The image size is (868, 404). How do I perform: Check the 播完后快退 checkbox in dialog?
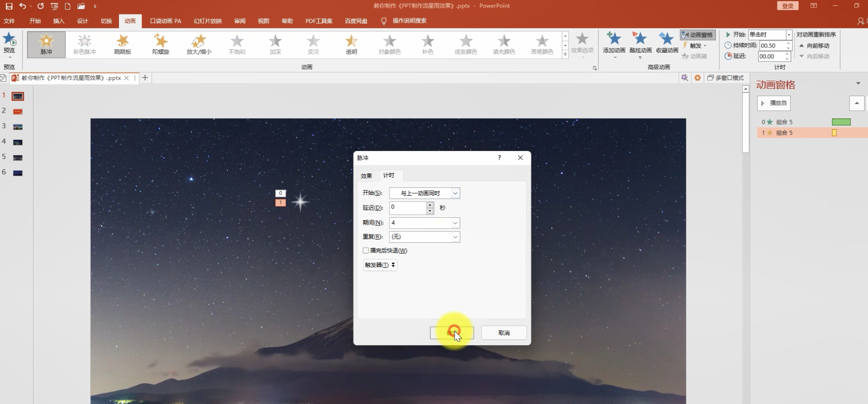point(366,250)
